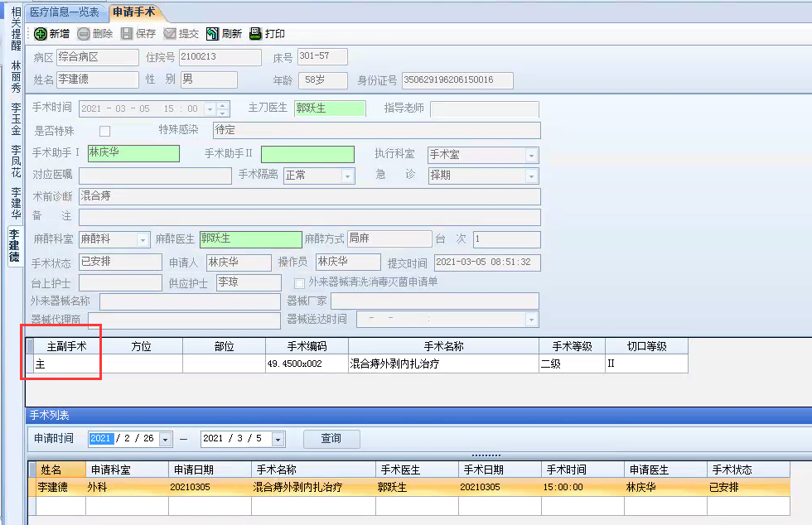Screen dimensions: 812x525
Task: Click the 打印 (print) printer icon
Action: (x=255, y=34)
